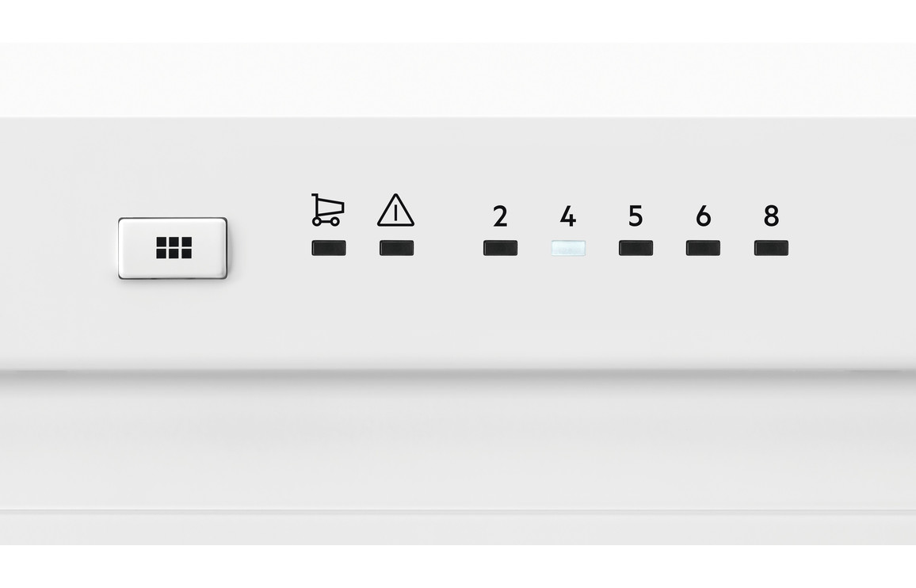Screen dimensions: 916x588
Task: Click the shopping cart icon
Action: tap(328, 210)
